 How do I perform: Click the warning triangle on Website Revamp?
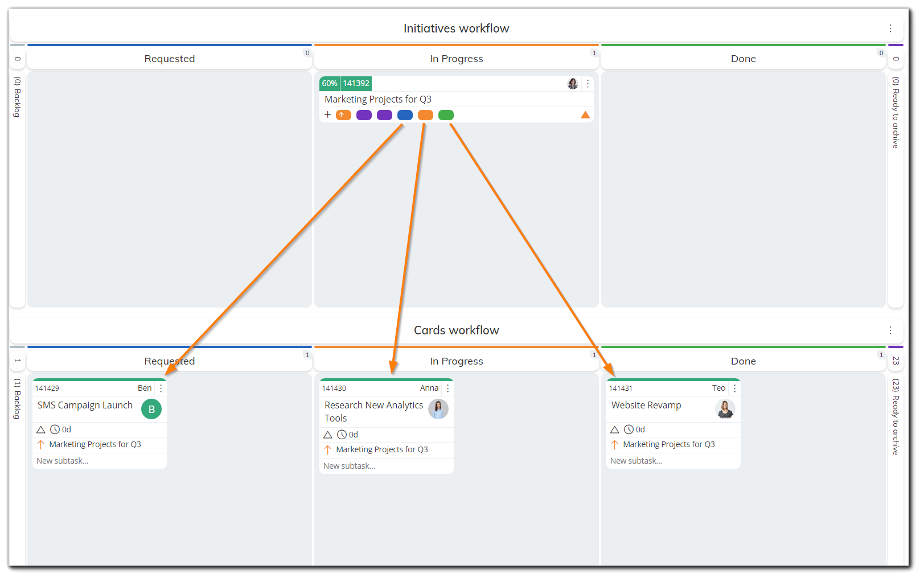tap(615, 429)
